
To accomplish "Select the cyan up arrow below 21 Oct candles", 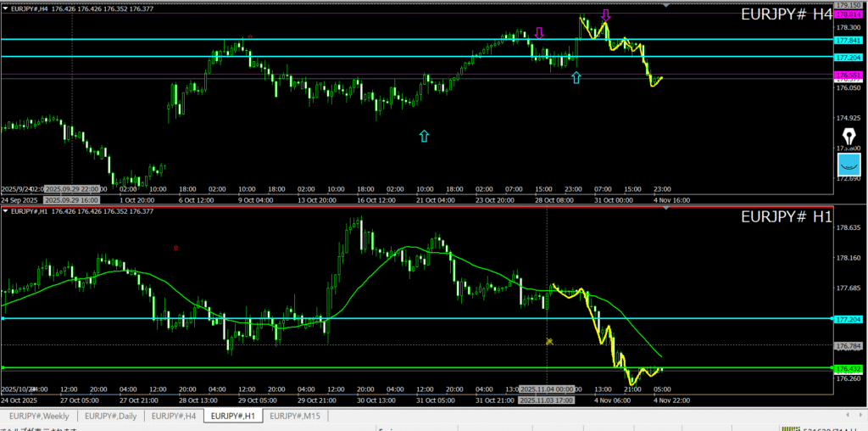I will pyautogui.click(x=424, y=135).
